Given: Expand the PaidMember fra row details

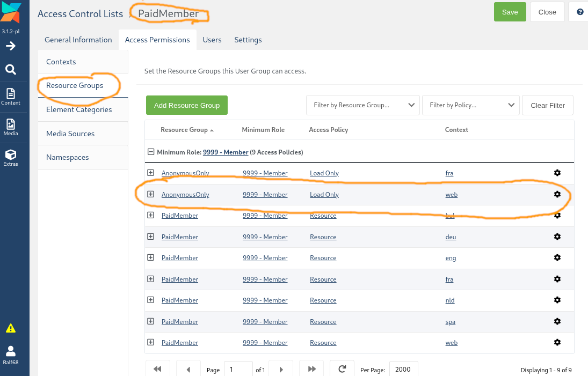Looking at the screenshot, I should (x=150, y=278).
